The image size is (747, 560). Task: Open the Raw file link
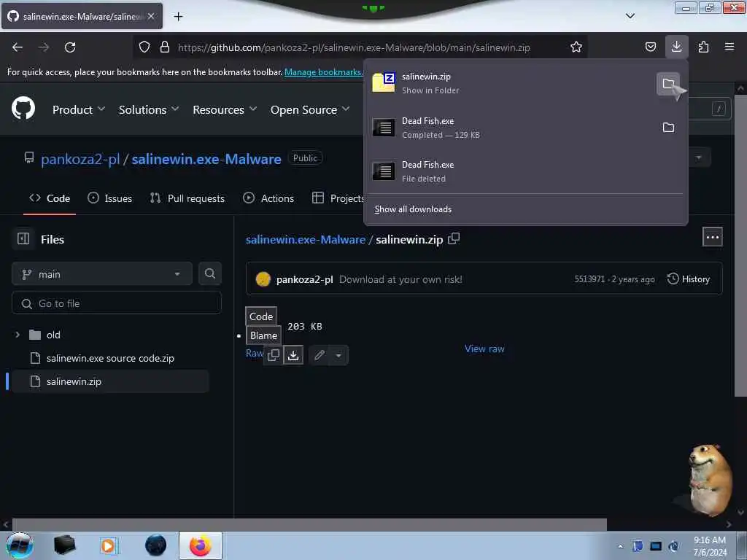pyautogui.click(x=255, y=354)
